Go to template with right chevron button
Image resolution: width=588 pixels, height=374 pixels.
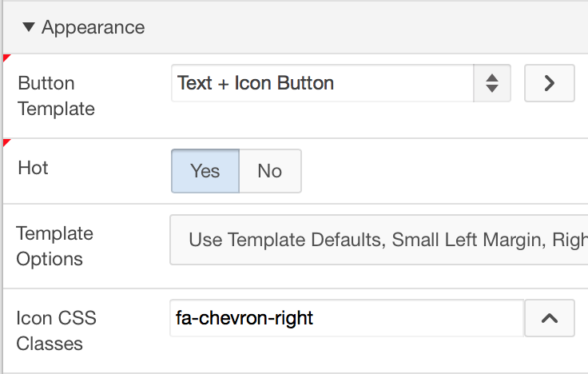tap(549, 83)
